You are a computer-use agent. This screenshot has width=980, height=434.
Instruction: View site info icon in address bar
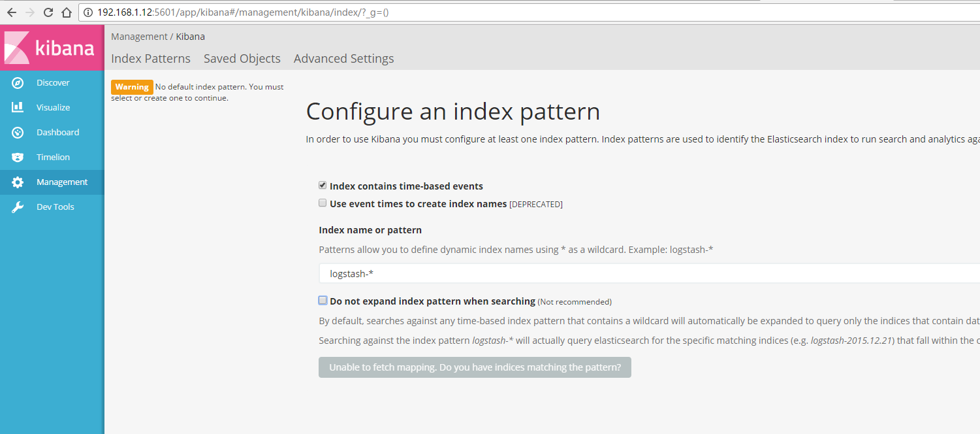(89, 12)
